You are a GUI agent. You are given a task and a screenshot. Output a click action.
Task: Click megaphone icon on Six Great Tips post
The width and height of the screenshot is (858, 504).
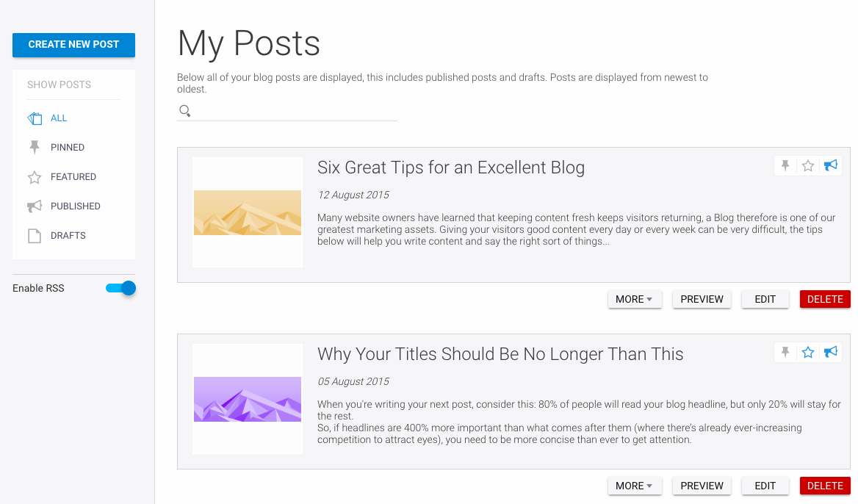pos(831,166)
